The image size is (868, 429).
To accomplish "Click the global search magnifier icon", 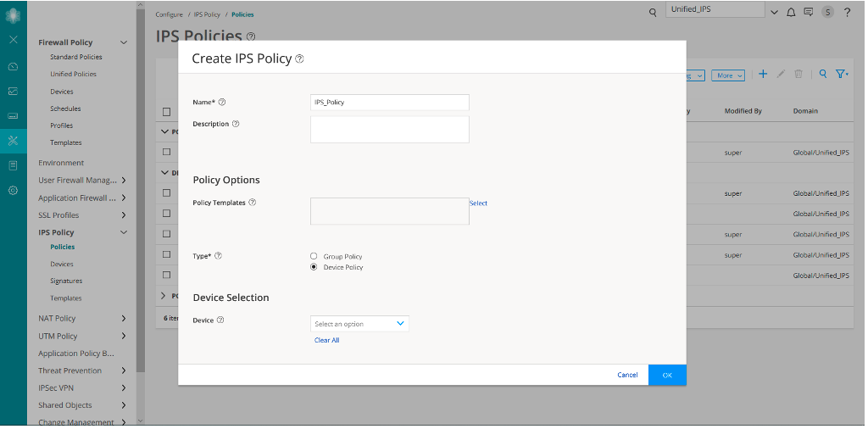I will [653, 13].
